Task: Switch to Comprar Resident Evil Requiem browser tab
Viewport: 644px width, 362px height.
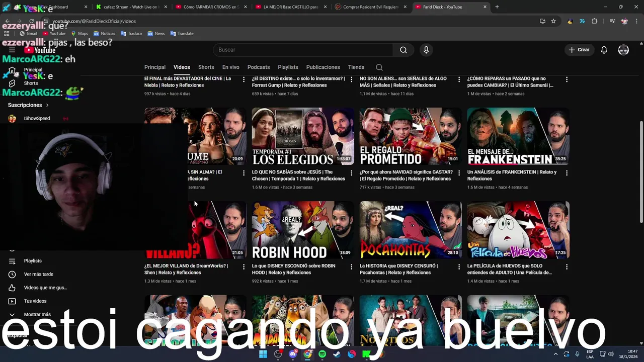Action: coord(371,7)
